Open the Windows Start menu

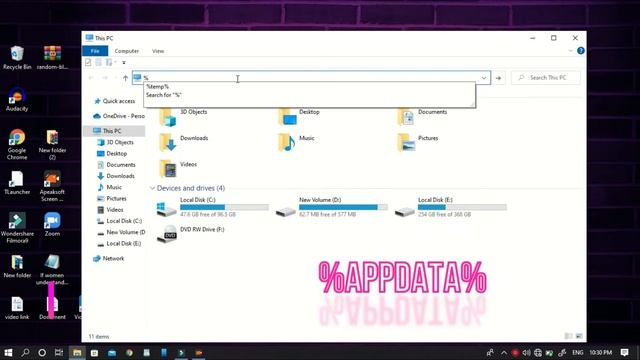click(8, 352)
